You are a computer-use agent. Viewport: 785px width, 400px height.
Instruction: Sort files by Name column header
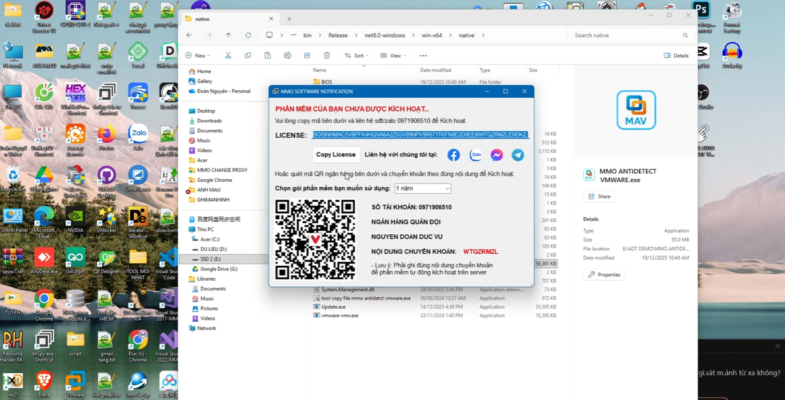click(319, 71)
